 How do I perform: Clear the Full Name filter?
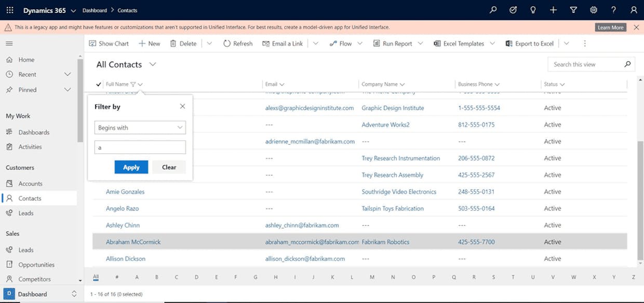pyautogui.click(x=169, y=167)
